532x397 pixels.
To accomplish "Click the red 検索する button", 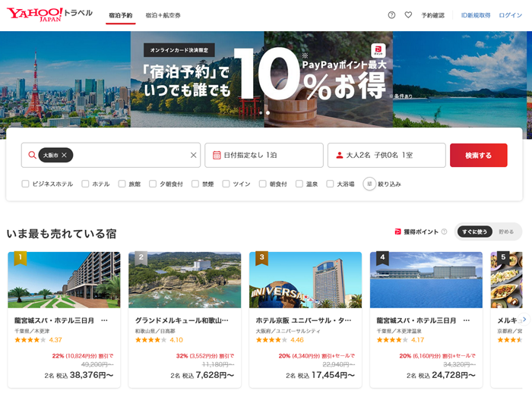I will (478, 155).
